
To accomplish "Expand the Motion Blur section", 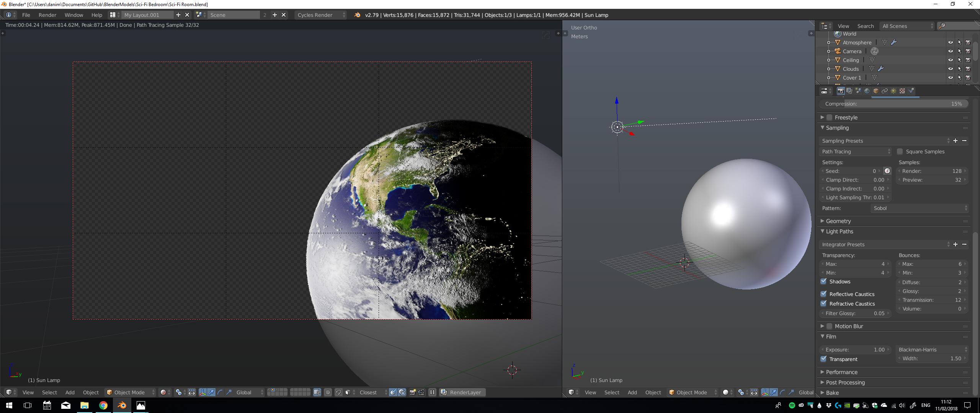I will 824,326.
